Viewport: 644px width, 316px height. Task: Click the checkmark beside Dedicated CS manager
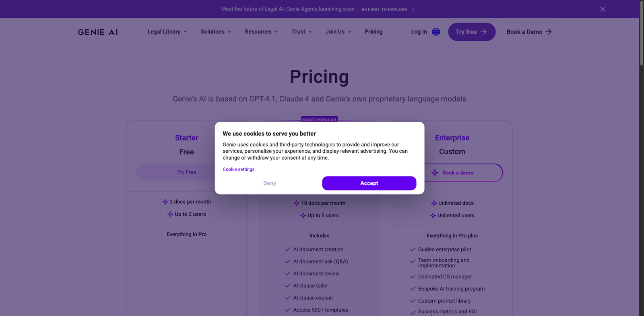(413, 276)
